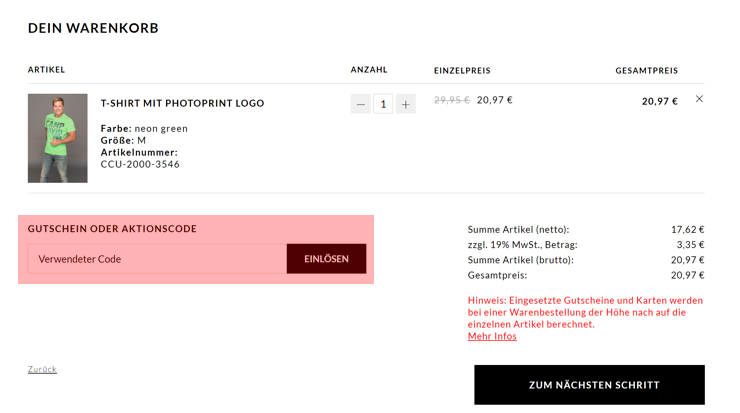Open the green T-shirt product thumbnail

point(58,138)
